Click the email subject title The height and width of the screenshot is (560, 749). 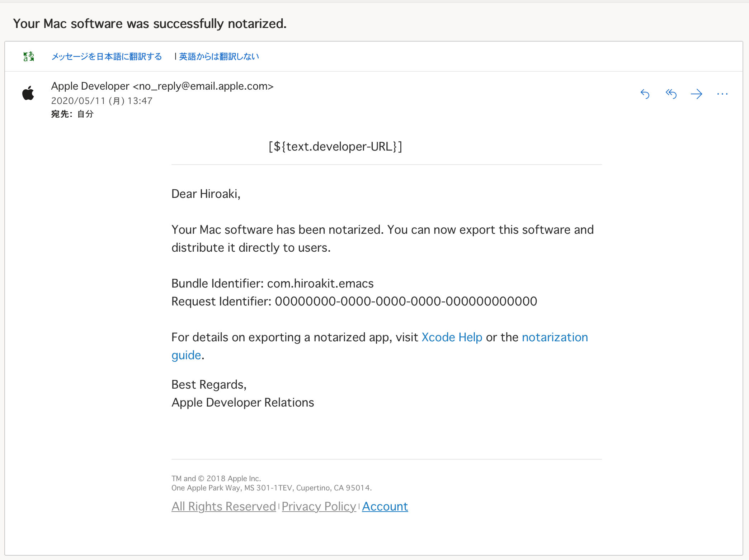pos(150,24)
